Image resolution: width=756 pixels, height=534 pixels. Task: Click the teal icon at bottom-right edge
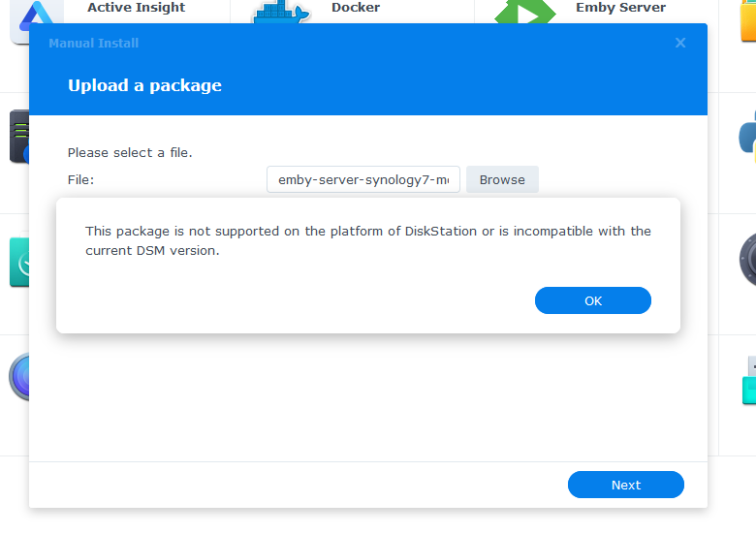pos(747,383)
